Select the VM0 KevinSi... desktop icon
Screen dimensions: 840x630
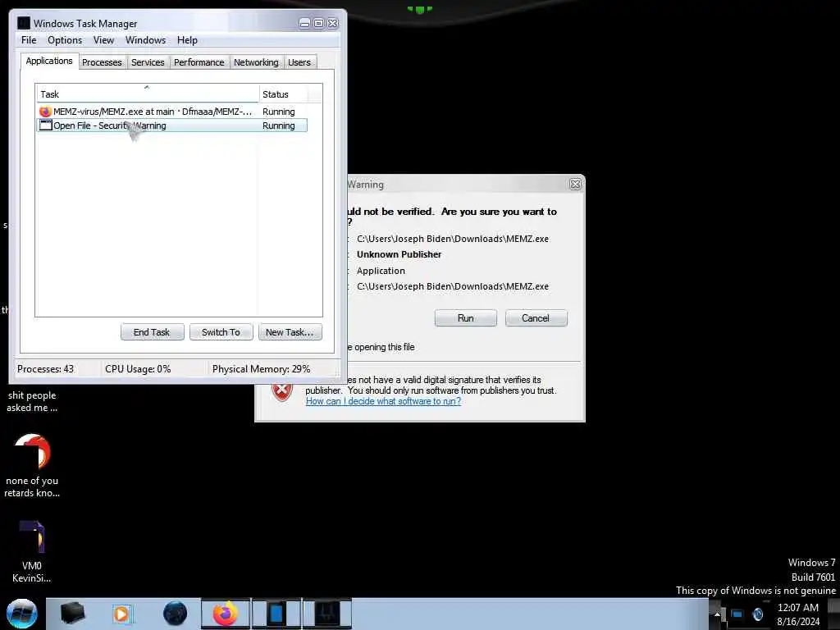pos(32,552)
